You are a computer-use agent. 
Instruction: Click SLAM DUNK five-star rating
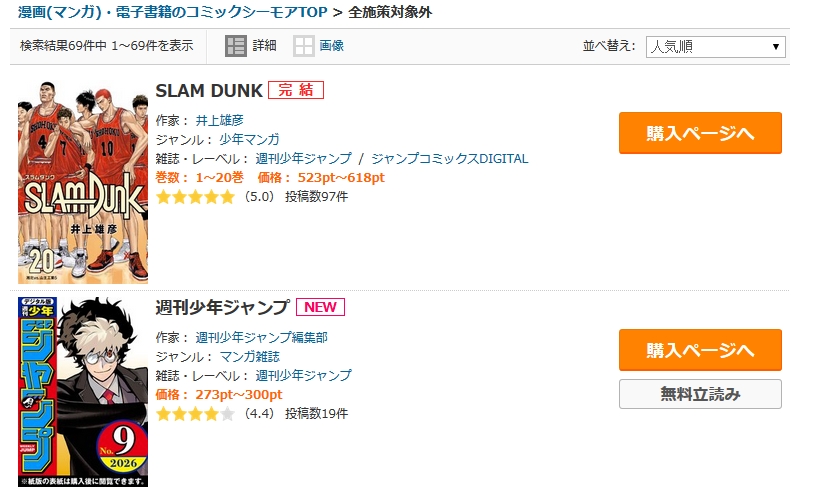(195, 197)
